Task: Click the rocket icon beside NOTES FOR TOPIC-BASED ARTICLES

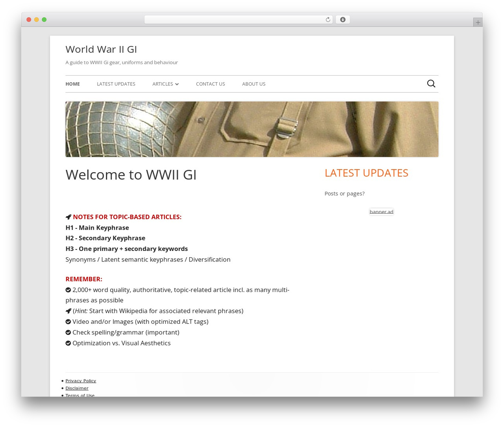Action: (x=69, y=217)
